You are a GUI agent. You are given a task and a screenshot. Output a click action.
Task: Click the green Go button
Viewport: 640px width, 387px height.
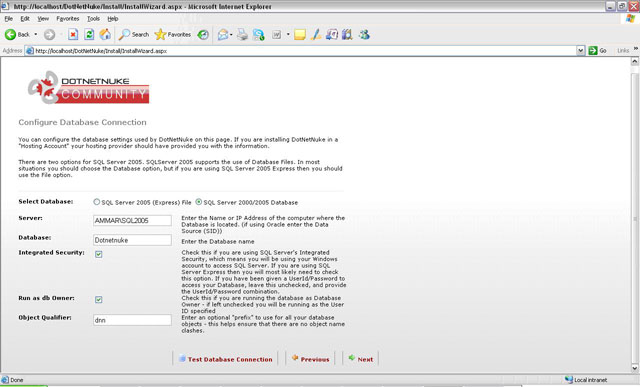tap(598, 51)
